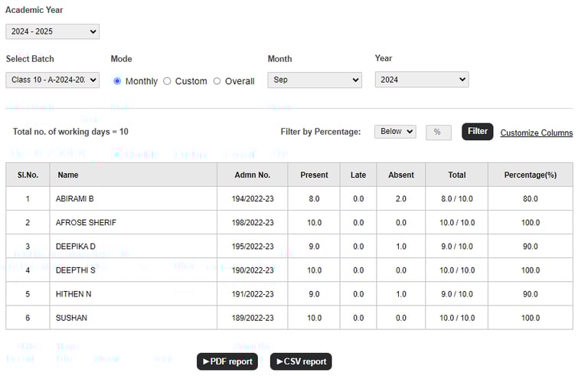Click the Absent column header
This screenshot has height=376, width=588.
(401, 175)
